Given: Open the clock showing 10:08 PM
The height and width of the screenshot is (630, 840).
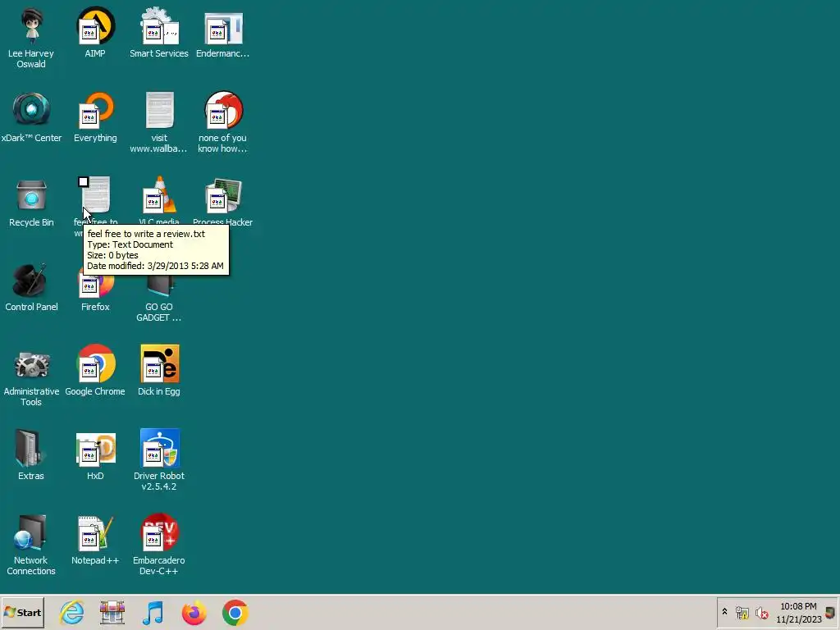Looking at the screenshot, I should pos(799,613).
